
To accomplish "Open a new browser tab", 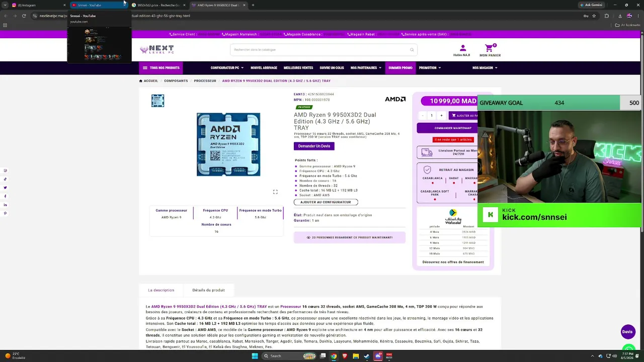I will (253, 5).
